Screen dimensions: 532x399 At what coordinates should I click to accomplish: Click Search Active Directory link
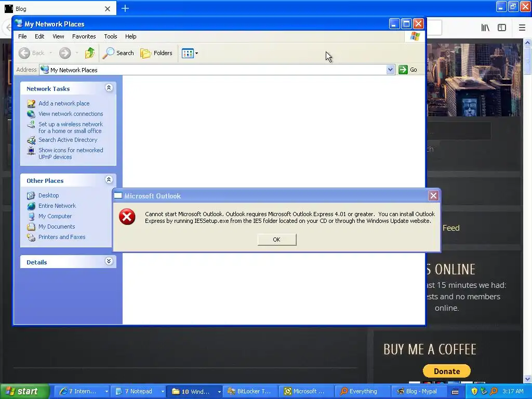(68, 140)
